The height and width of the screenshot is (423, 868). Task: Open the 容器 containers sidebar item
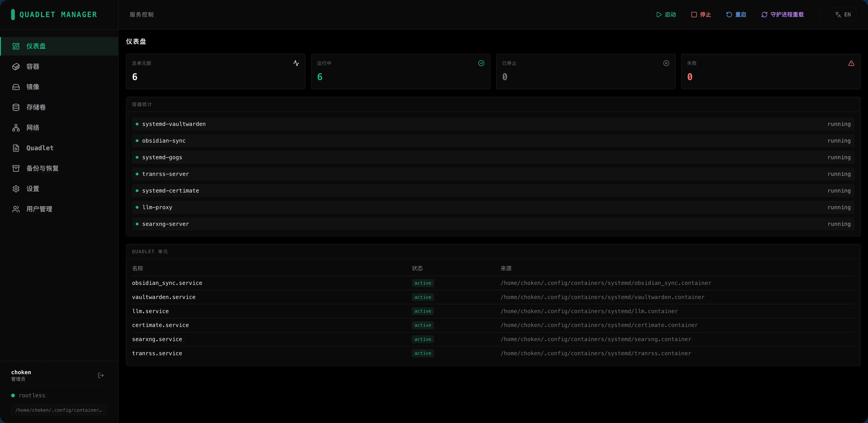point(59,67)
